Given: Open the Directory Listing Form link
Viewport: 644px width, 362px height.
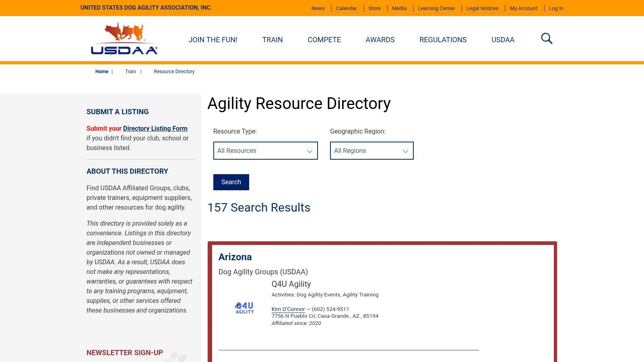Looking at the screenshot, I should pyautogui.click(x=155, y=129).
